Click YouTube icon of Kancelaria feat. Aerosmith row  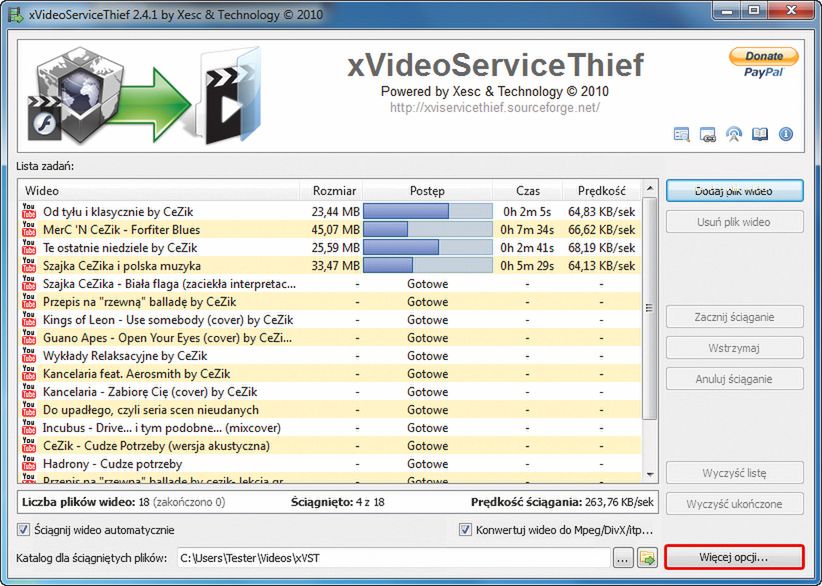coord(29,373)
